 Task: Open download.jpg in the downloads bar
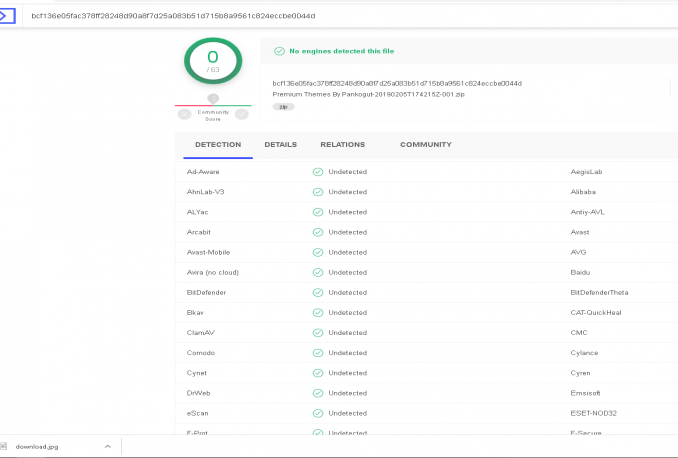pos(36,447)
